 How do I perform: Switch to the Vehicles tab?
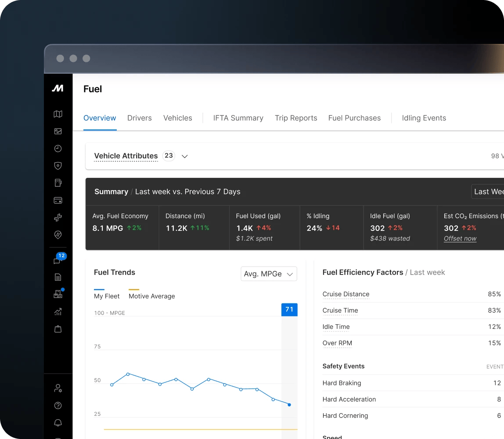coord(178,118)
